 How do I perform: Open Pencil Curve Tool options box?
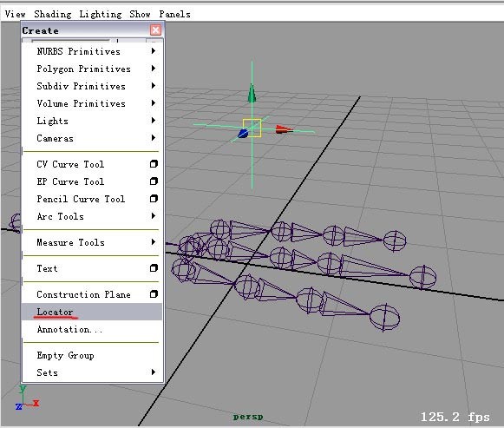pos(154,199)
